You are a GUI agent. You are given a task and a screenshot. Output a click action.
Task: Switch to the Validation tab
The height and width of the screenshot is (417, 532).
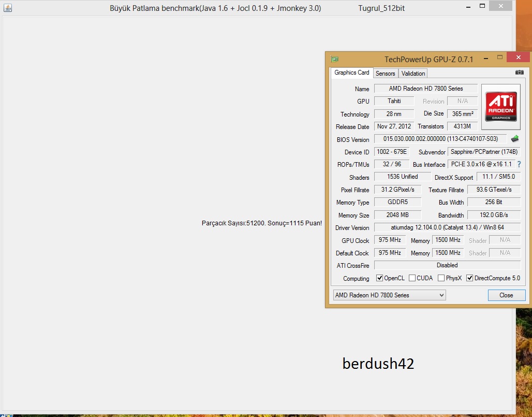click(413, 74)
